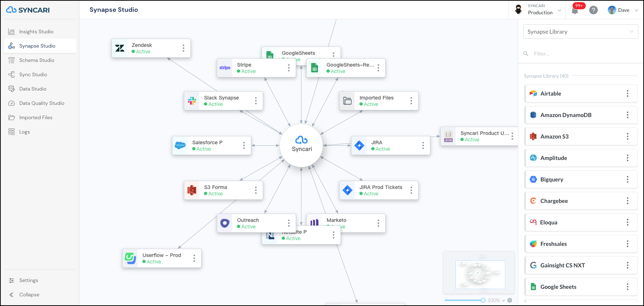This screenshot has width=644, height=306.
Task: Open Marketo node options menu
Action: (378, 223)
